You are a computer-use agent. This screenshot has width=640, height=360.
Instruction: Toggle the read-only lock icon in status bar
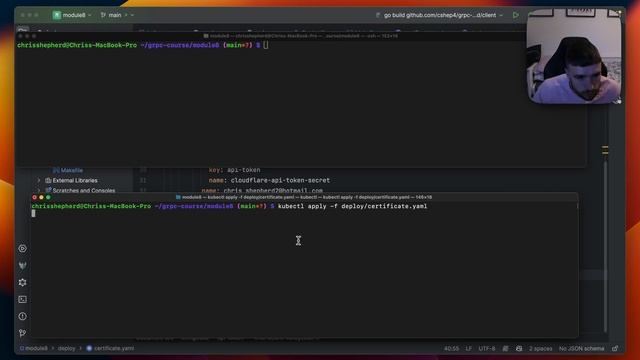point(615,349)
